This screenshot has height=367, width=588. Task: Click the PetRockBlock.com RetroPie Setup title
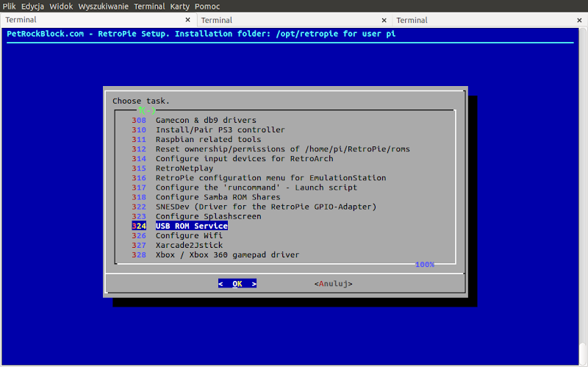click(201, 34)
